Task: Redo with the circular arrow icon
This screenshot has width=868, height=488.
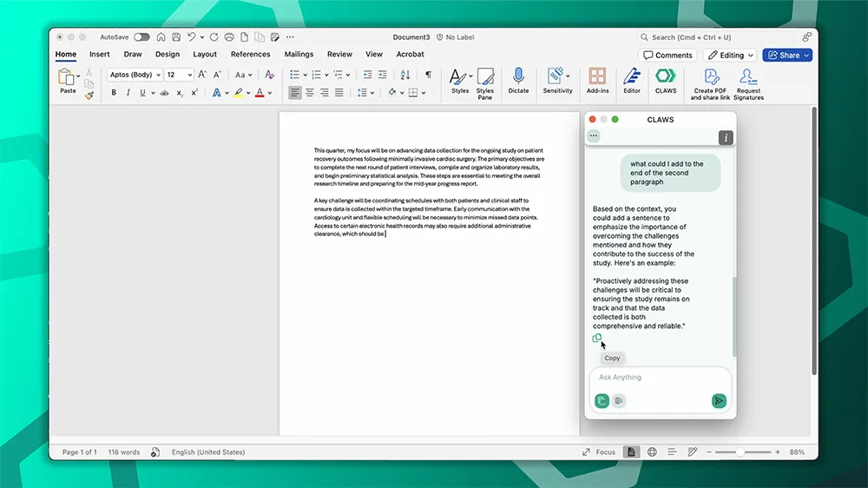Action: point(214,37)
